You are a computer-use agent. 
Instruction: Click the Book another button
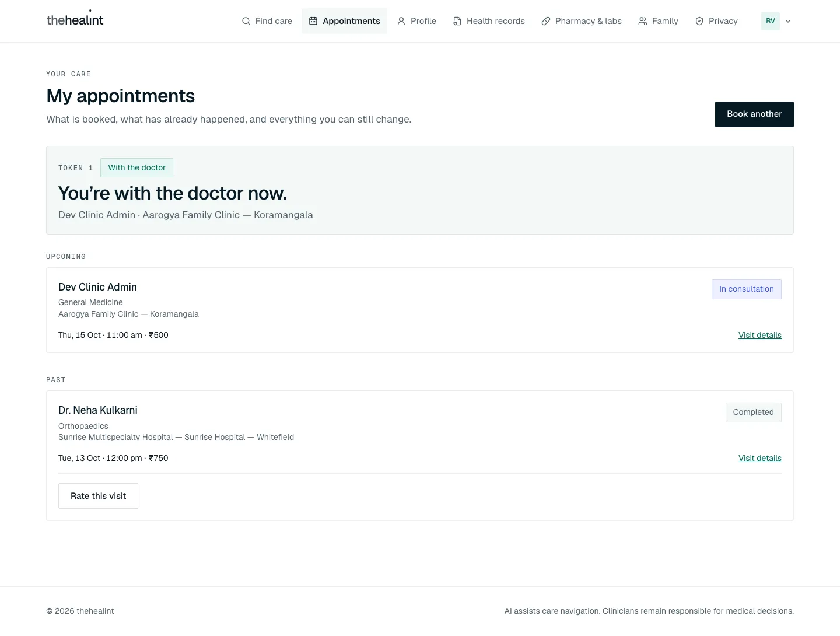[x=754, y=114]
